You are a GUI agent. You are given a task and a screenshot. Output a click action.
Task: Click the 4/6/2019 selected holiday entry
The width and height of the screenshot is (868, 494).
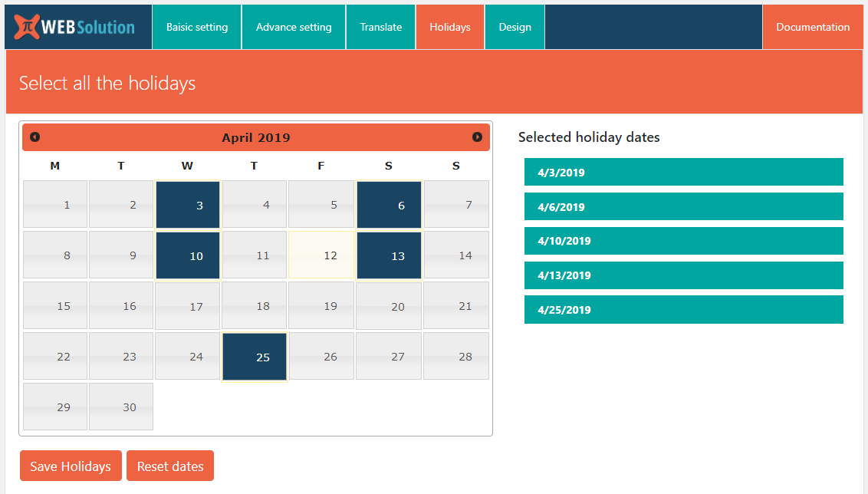(684, 206)
